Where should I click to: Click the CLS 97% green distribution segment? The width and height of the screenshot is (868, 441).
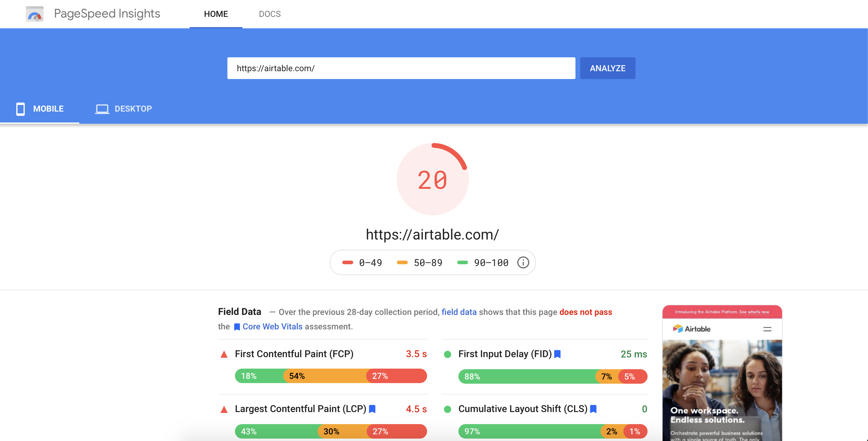530,431
